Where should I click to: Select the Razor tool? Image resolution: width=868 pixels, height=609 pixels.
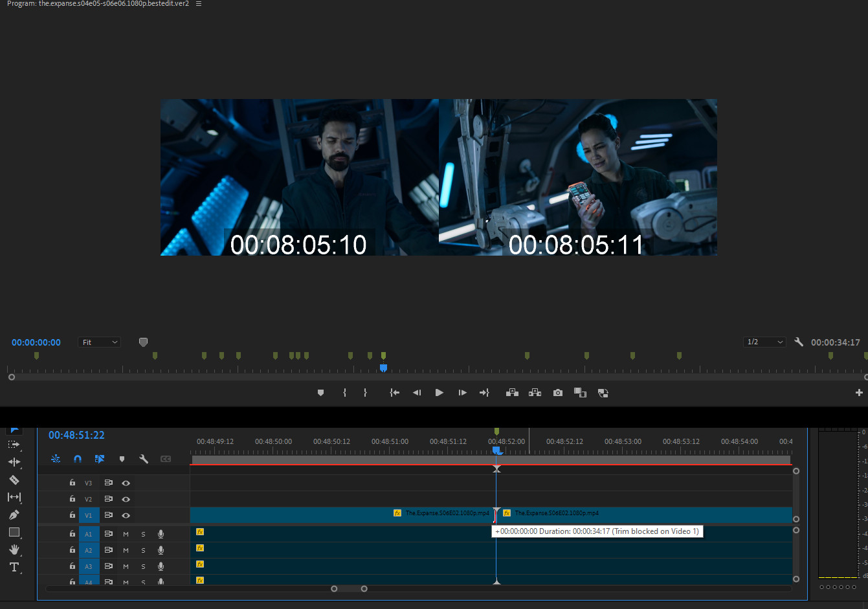click(14, 480)
